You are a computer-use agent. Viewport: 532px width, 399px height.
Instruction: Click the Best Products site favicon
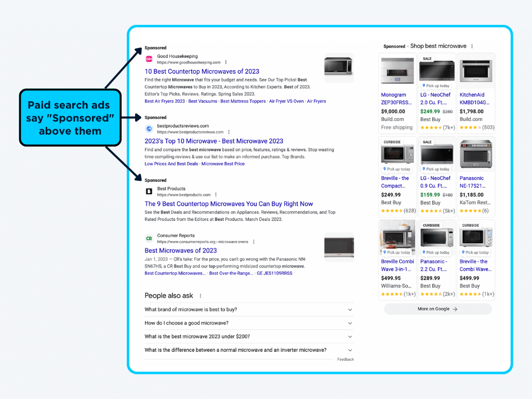click(149, 191)
